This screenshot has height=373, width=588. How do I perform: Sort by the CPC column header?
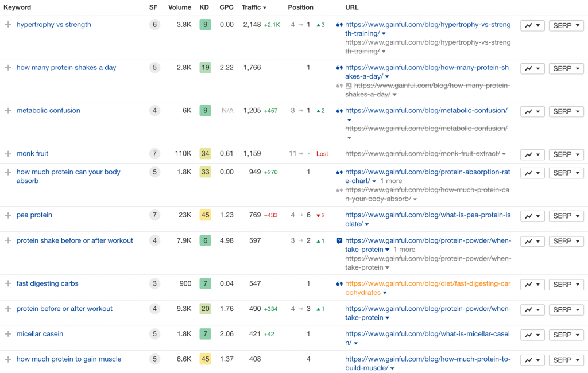tap(226, 7)
